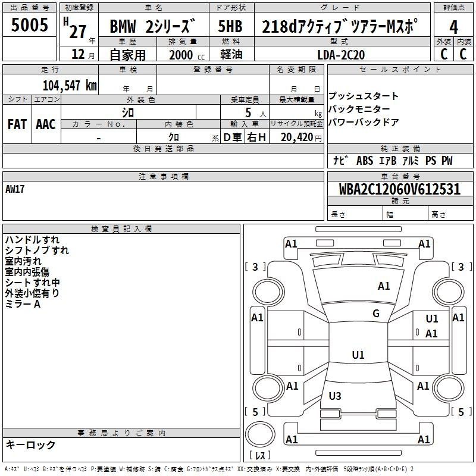
Task: Select inspector note 室内内張傷
Action: point(27,272)
